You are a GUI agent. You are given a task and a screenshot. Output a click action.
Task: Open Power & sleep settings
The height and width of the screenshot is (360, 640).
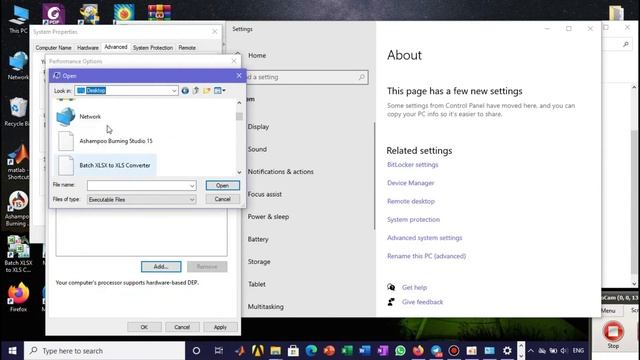pos(268,217)
